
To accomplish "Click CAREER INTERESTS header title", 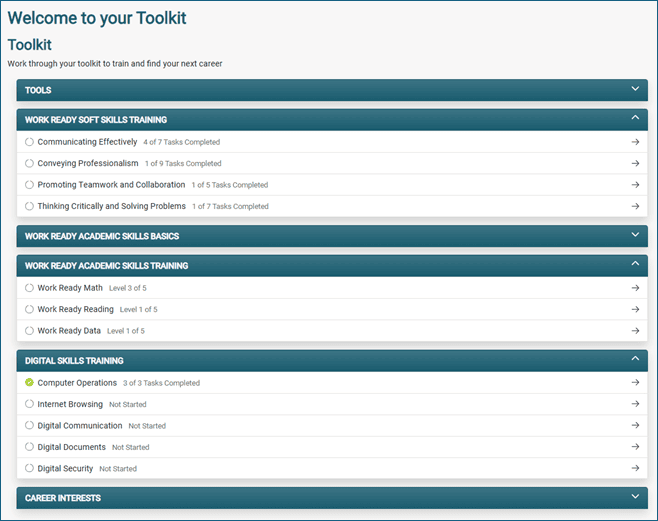I will click(63, 498).
